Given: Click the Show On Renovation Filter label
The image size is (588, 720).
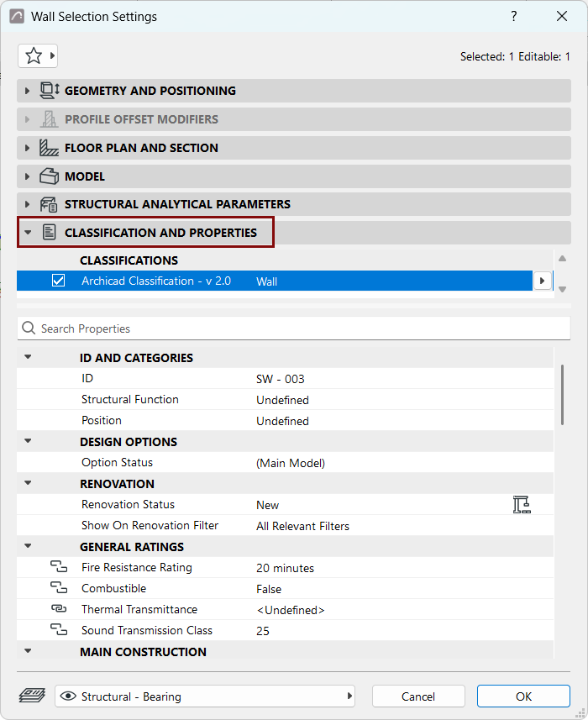Looking at the screenshot, I should [x=150, y=525].
